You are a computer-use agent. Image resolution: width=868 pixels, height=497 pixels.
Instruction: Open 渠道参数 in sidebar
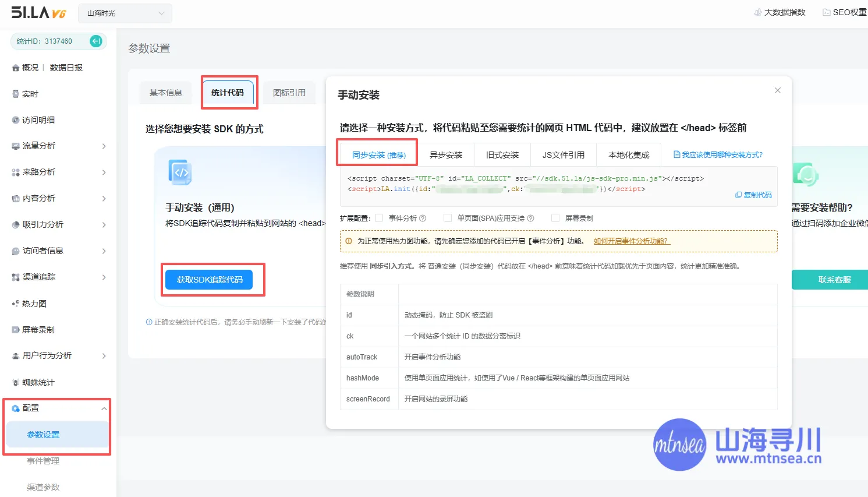(43, 487)
